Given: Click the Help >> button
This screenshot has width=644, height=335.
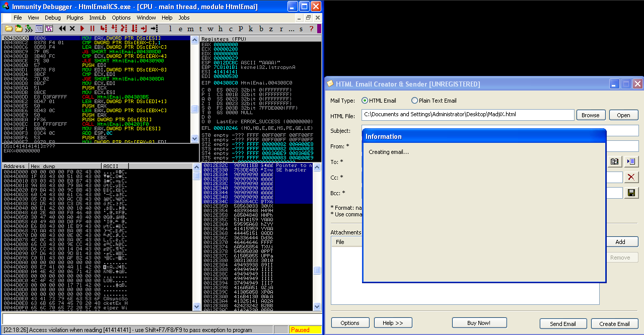Looking at the screenshot, I should point(393,323).
